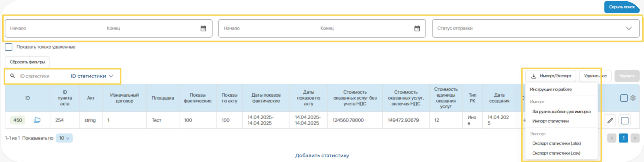Open calendar icon in second date range
644x162 pixels.
(417, 28)
